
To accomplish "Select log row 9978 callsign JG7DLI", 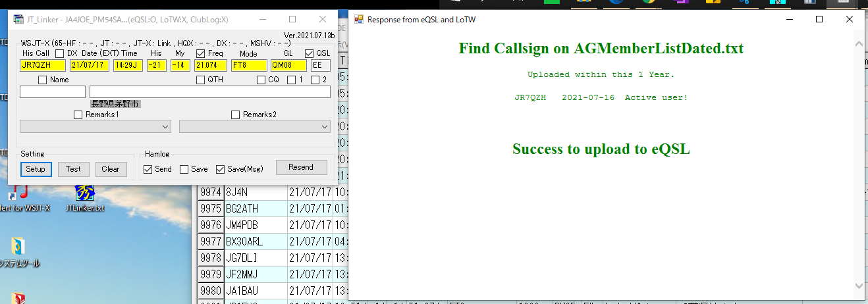I will [x=256, y=258].
